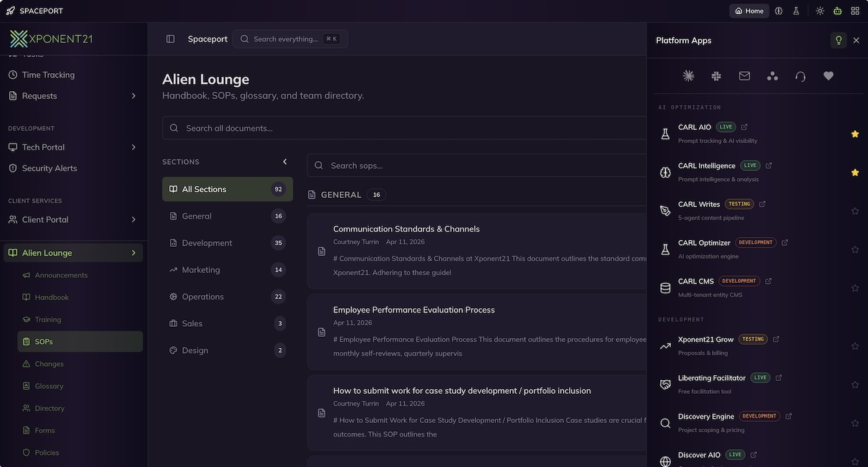Open the robot assistant icon in top bar

click(838, 11)
